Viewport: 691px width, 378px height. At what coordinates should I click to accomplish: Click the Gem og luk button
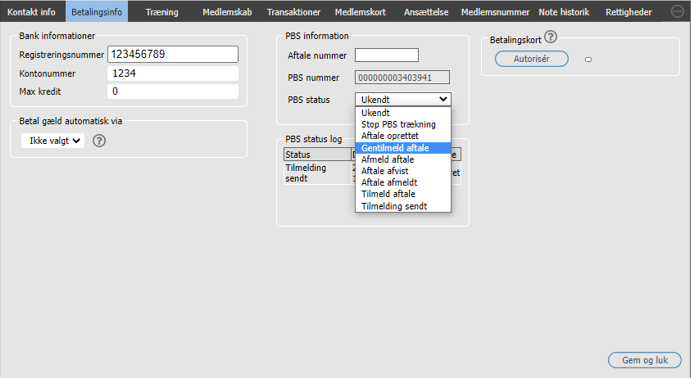[x=645, y=360]
